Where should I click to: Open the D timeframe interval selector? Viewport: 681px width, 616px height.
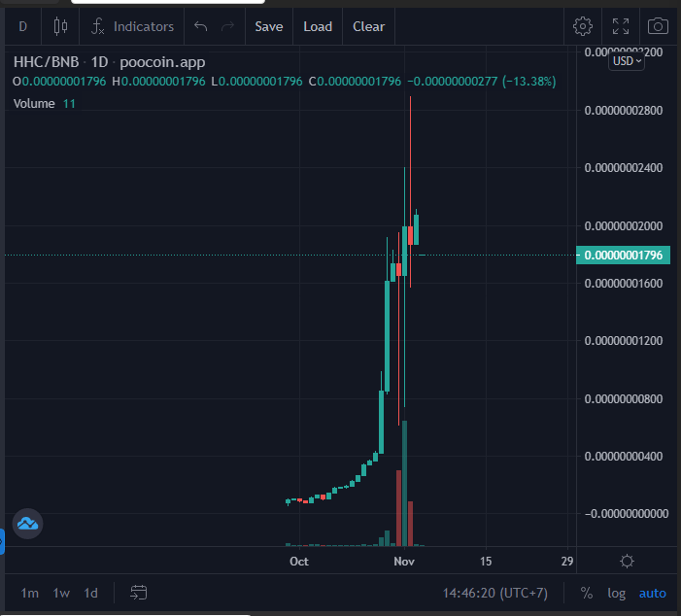[x=23, y=26]
